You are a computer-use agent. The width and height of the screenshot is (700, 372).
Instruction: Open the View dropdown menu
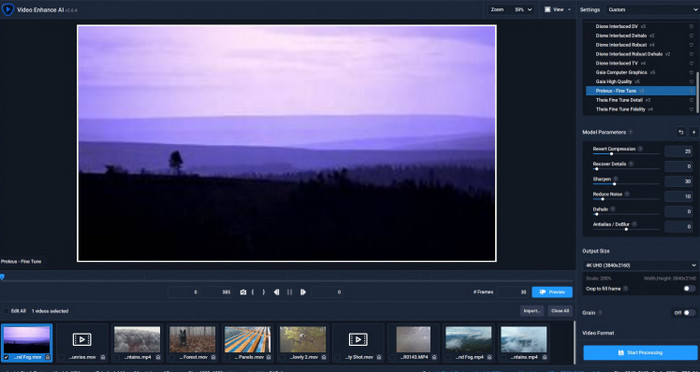[557, 9]
